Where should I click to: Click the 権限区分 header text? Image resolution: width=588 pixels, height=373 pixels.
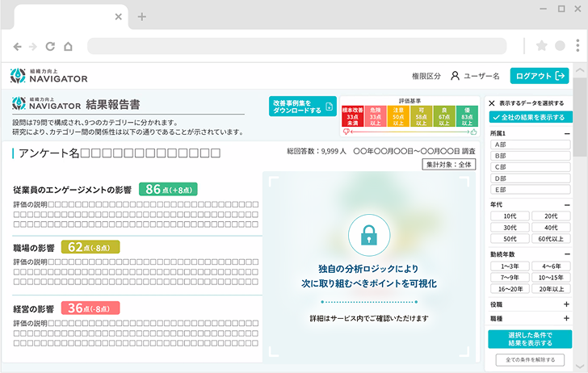[x=426, y=76]
